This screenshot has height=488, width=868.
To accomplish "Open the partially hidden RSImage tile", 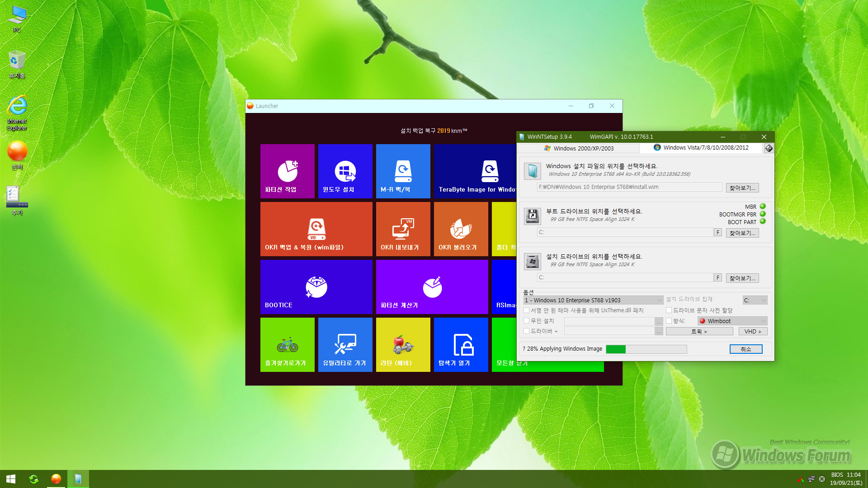I will pos(504,287).
